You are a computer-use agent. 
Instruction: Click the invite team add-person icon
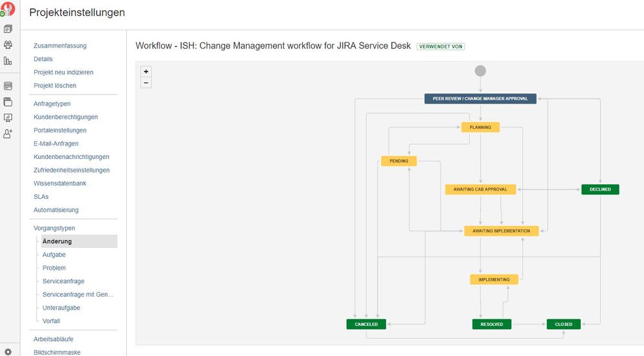pyautogui.click(x=8, y=134)
